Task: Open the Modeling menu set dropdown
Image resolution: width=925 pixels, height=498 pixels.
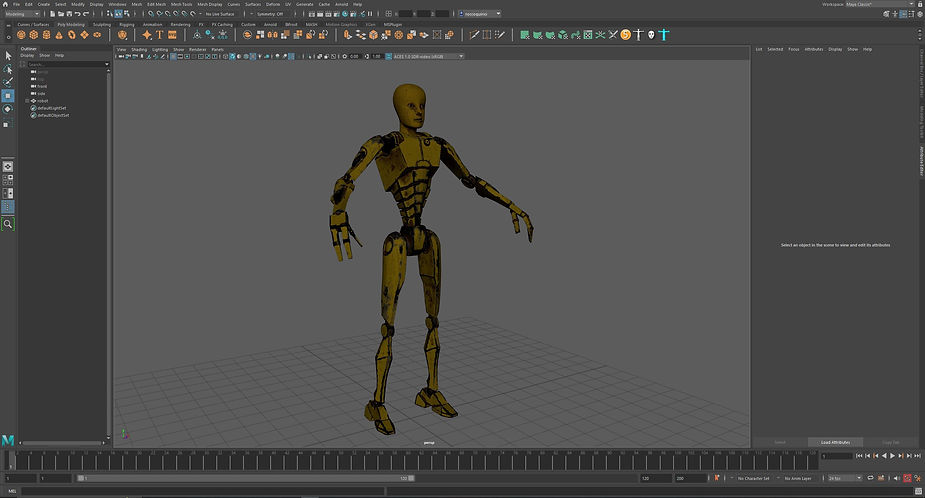Action: (21, 14)
